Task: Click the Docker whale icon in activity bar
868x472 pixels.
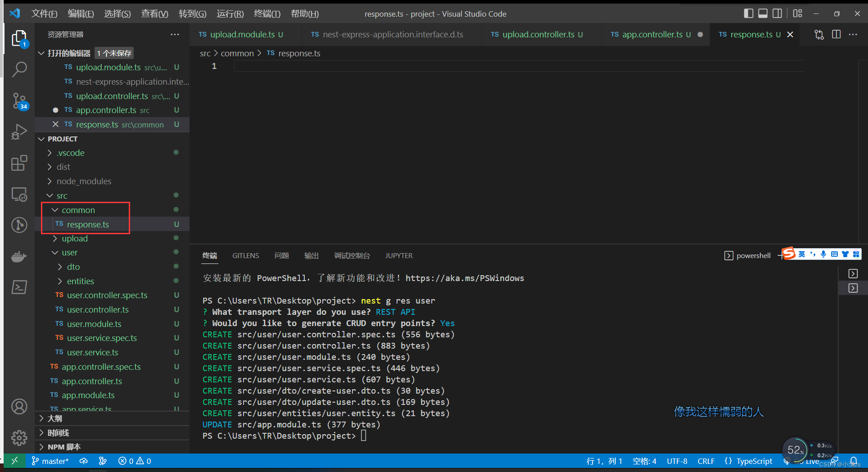Action: coord(19,257)
